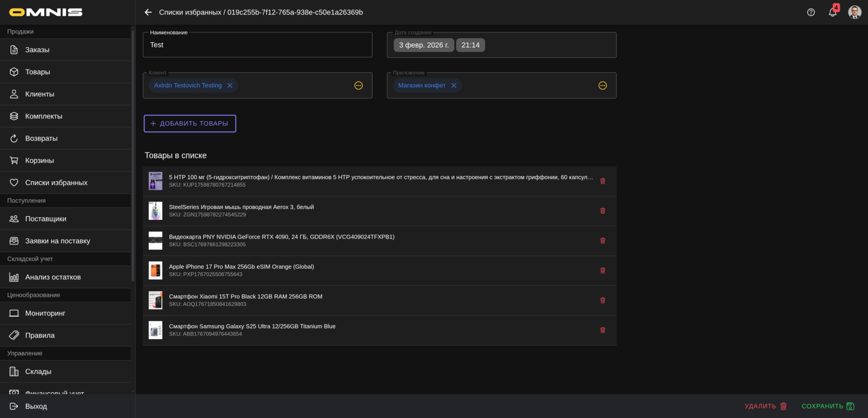Screen dimensions: 868x418
Task: Open Списки избранных menu item
Action: 56,182
